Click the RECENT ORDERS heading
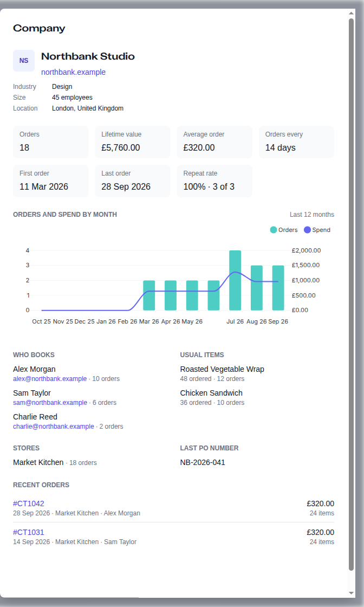Image resolution: width=364 pixels, height=607 pixels. [41, 485]
